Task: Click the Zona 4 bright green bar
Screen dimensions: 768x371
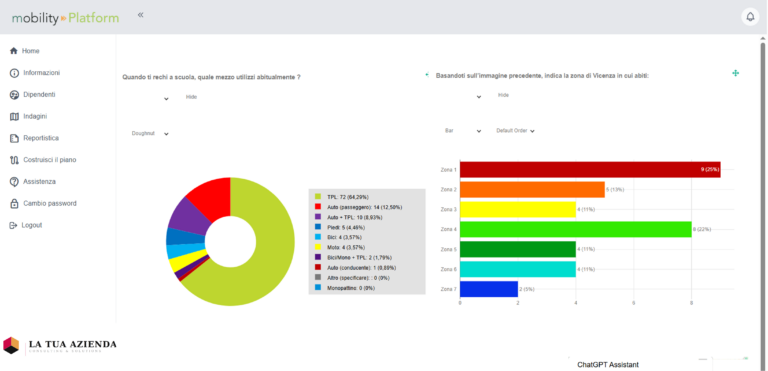Action: point(576,229)
